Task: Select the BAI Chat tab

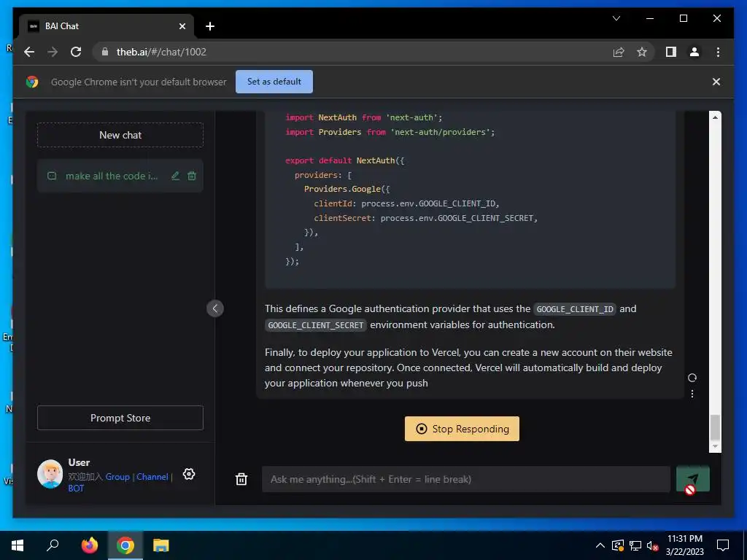Action: click(107, 26)
